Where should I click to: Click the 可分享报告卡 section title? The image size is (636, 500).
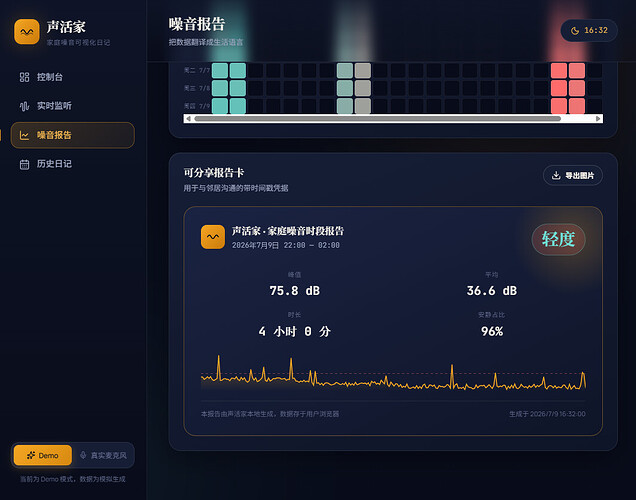tap(214, 173)
